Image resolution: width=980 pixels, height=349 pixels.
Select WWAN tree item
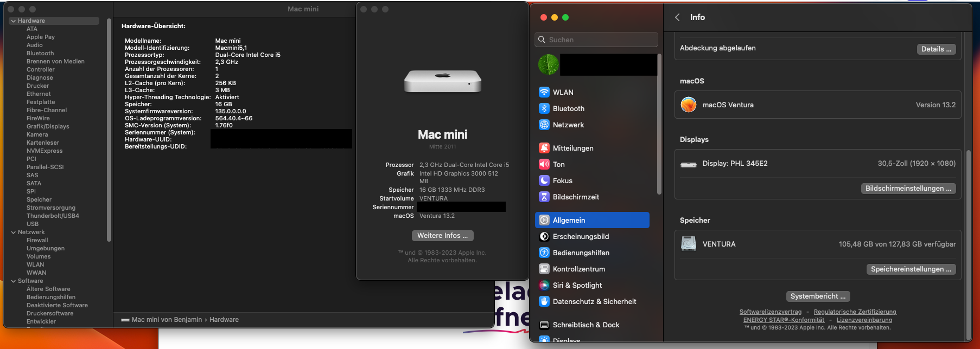36,273
